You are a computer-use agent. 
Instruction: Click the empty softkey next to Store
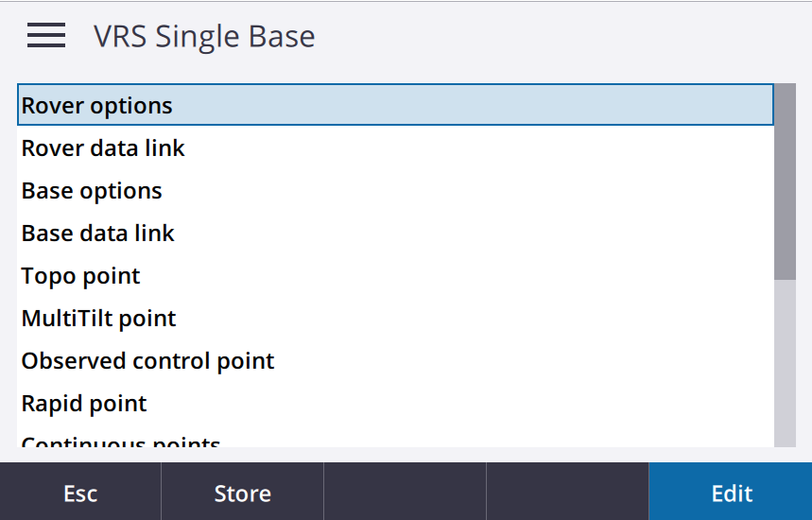[x=405, y=492]
